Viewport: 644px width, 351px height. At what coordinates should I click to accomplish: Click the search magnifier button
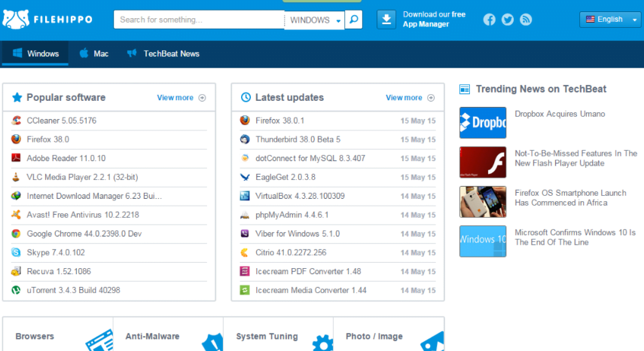(x=353, y=20)
